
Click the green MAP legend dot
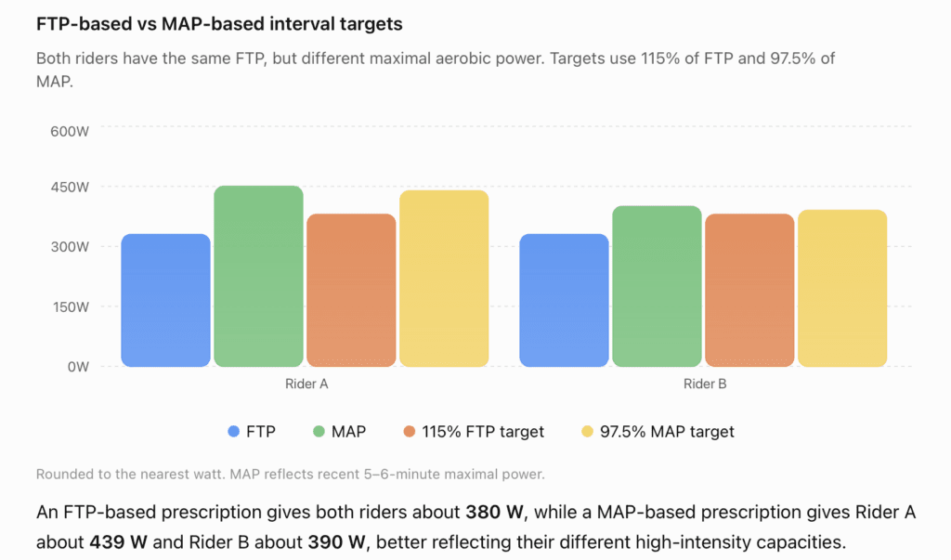pyautogui.click(x=319, y=431)
